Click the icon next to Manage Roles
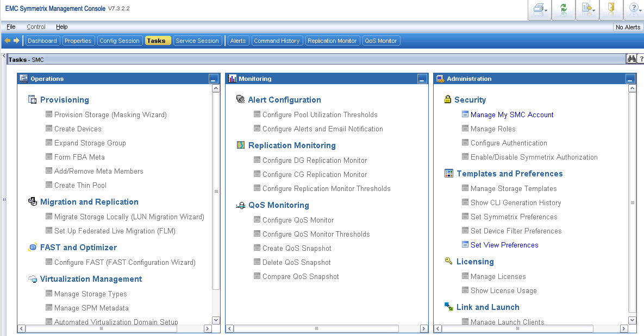This screenshot has width=644, height=336. coord(465,128)
